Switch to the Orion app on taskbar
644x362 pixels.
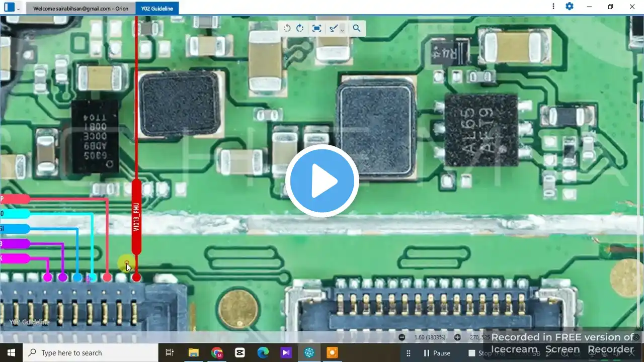(309, 353)
